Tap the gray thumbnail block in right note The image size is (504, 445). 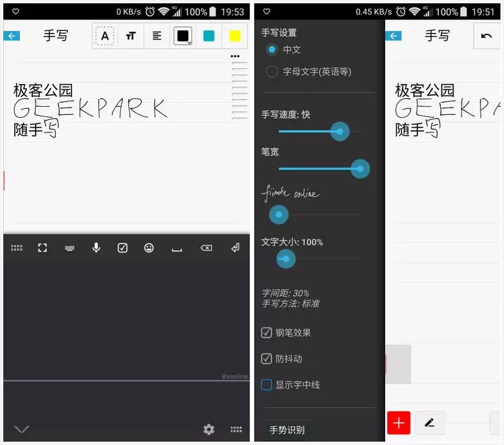click(x=398, y=364)
